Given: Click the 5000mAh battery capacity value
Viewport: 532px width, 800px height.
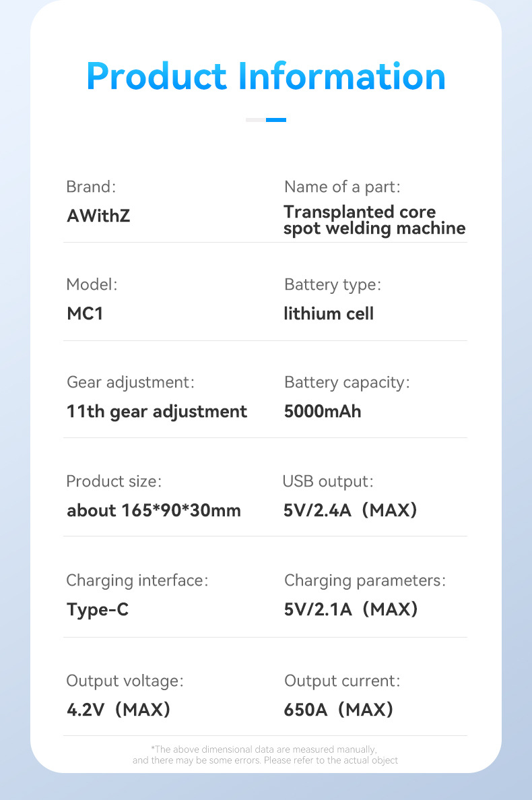Looking at the screenshot, I should click(323, 411).
